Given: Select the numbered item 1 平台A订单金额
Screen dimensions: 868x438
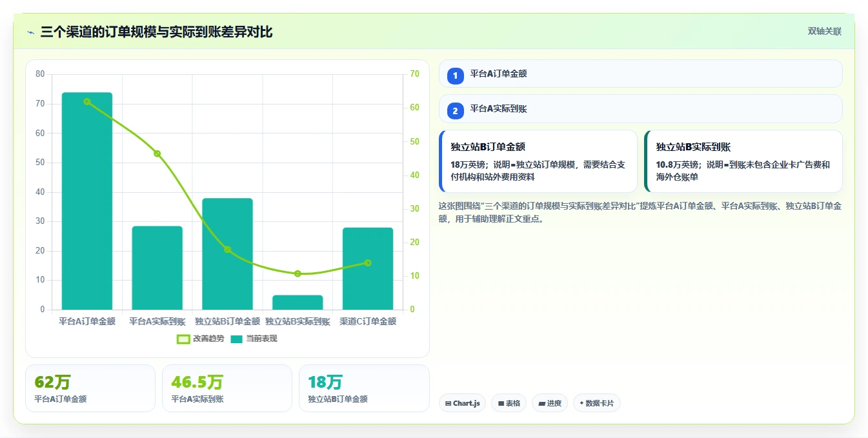Looking at the screenshot, I should pos(640,74).
